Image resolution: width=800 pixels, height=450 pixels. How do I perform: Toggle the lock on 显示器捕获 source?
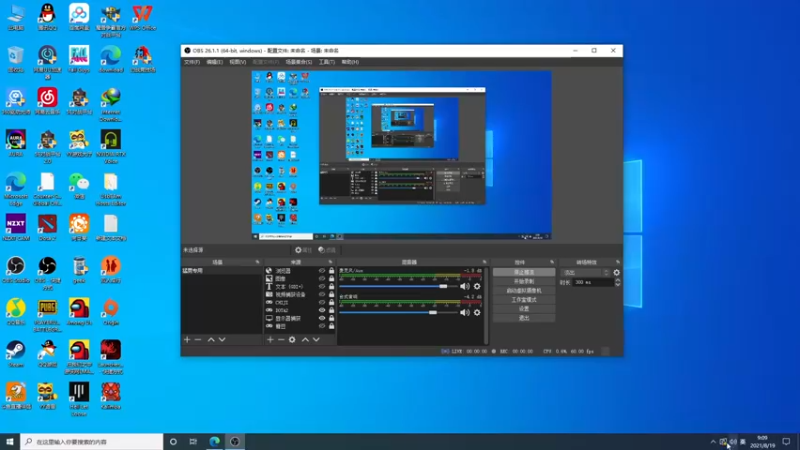tap(332, 318)
